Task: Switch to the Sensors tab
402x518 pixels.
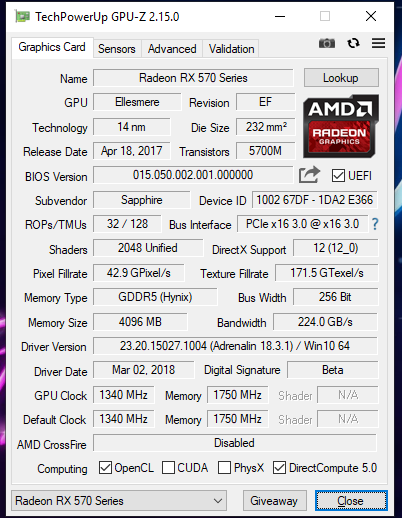Action: coord(117,49)
